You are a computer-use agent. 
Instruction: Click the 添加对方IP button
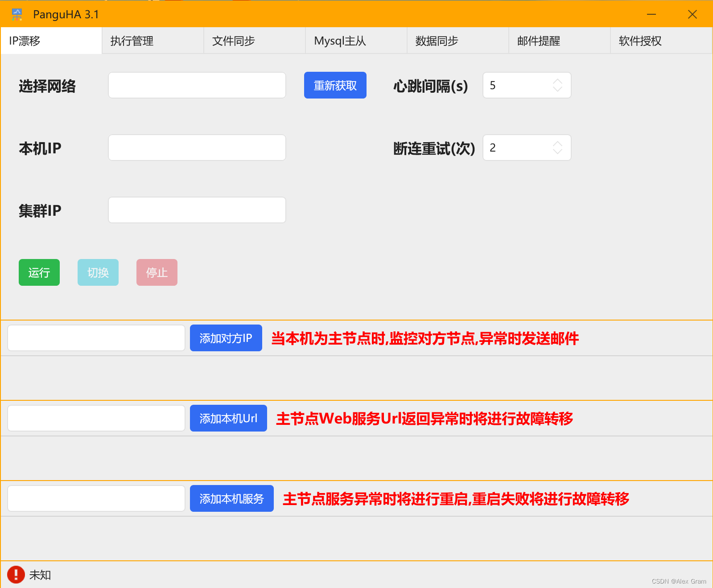pyautogui.click(x=226, y=338)
